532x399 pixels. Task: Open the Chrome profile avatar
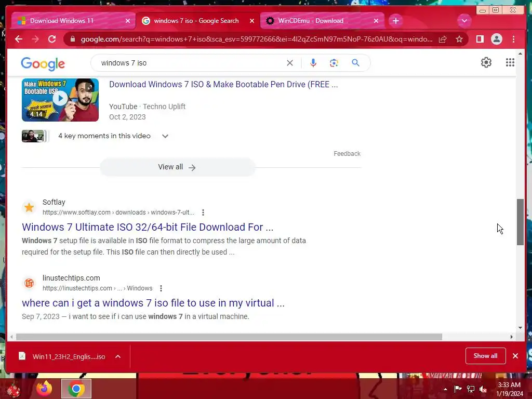(x=496, y=39)
